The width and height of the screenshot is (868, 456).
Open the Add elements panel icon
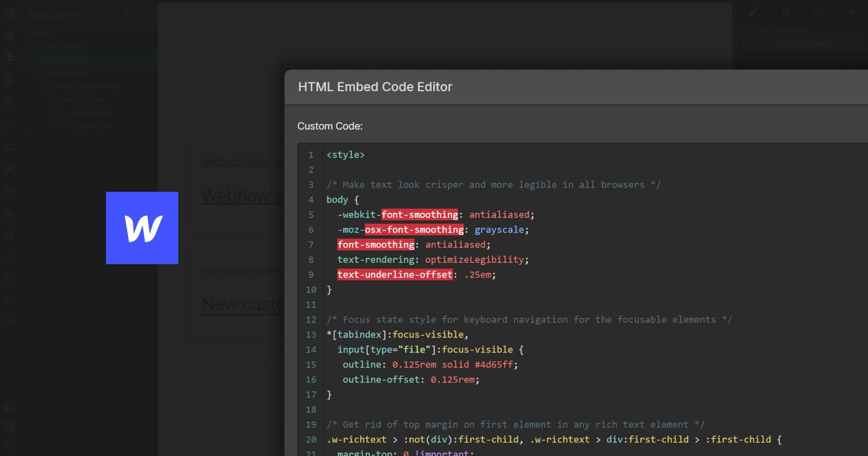10,13
